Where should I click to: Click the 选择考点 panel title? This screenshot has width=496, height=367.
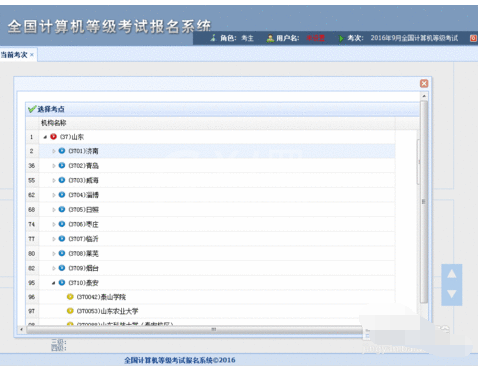pos(51,109)
